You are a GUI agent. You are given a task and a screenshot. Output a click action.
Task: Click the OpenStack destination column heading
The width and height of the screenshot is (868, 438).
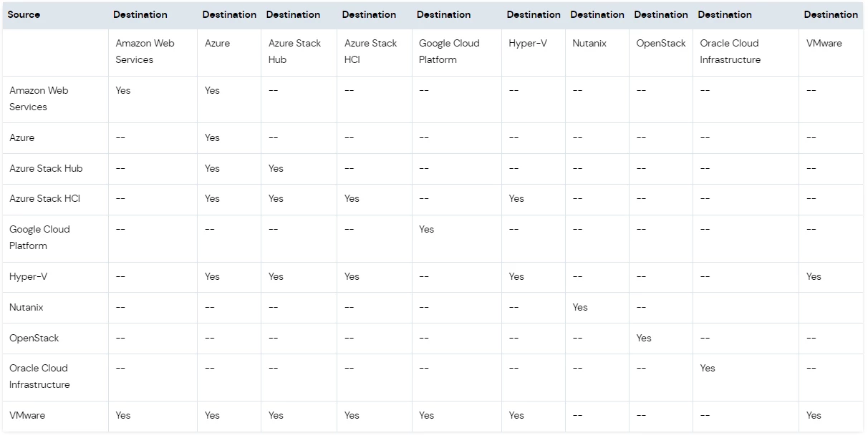[661, 44]
